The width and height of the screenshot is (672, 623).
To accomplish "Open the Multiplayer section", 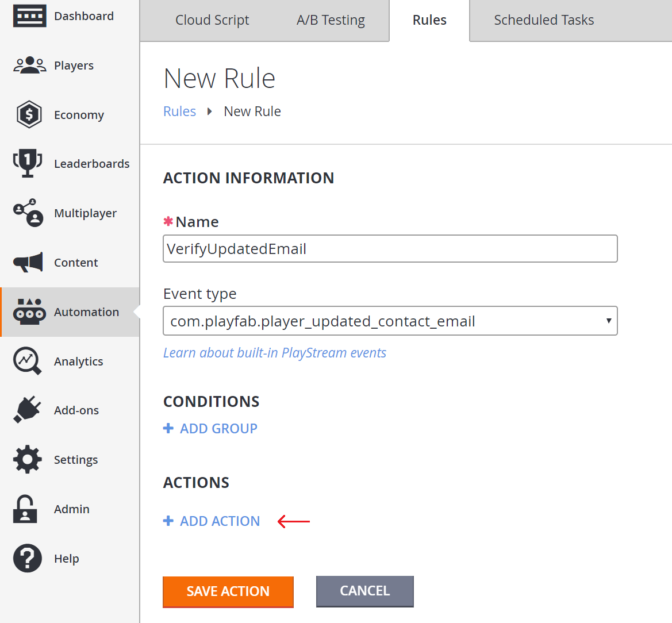I will [27, 213].
